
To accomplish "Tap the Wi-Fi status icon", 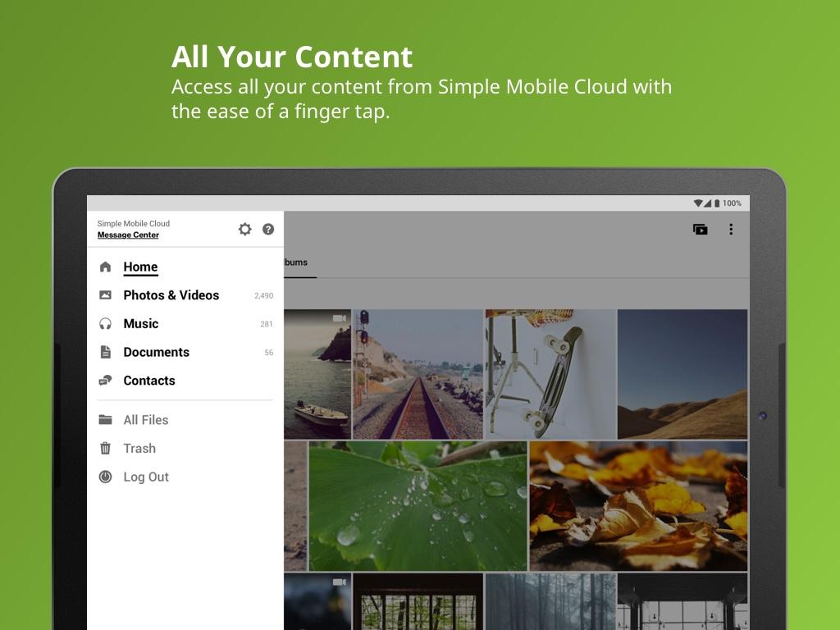I will (x=697, y=203).
